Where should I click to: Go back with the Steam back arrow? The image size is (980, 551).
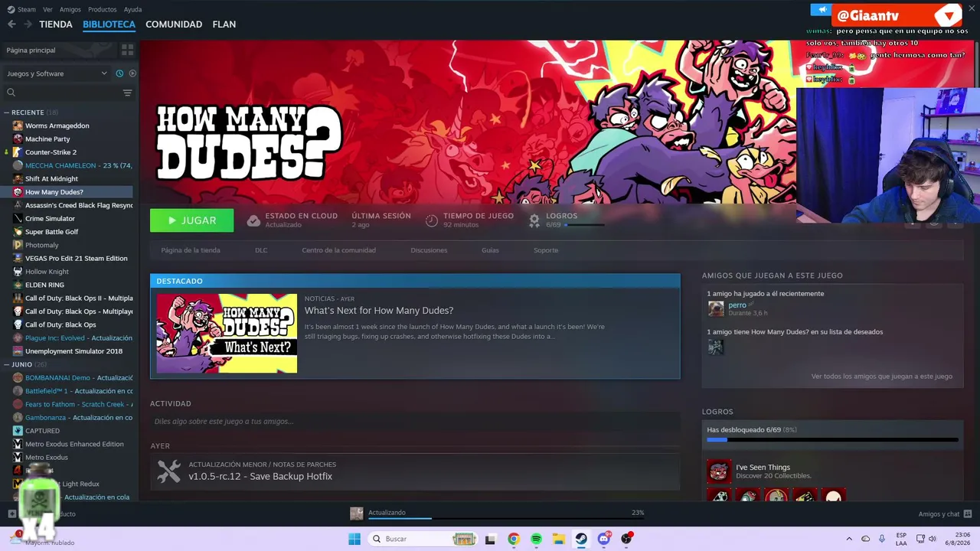(11, 24)
